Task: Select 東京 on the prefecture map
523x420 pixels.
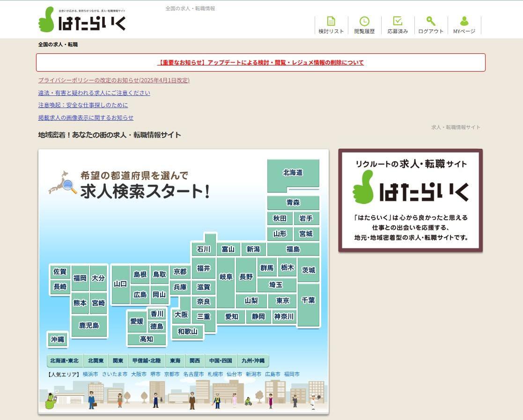Action: (x=283, y=301)
